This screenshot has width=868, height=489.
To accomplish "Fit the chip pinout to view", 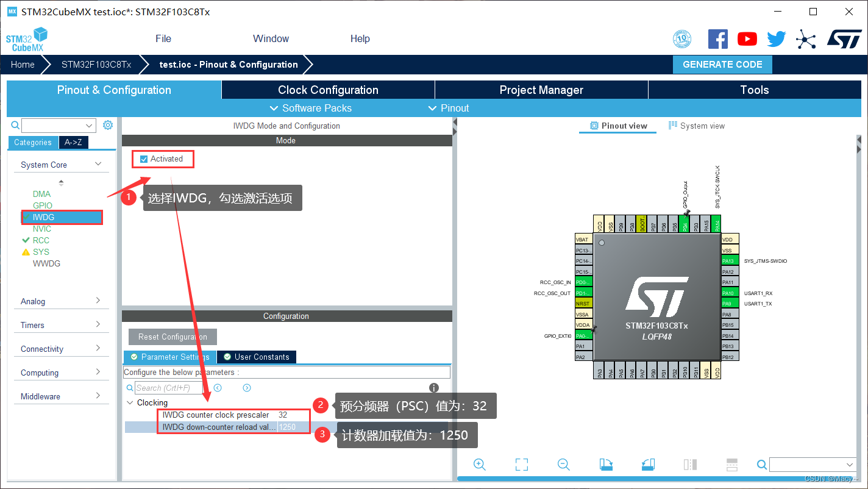I will (522, 465).
